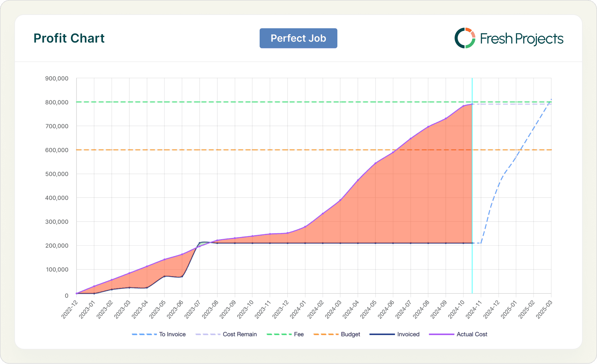The image size is (597, 364).
Task: Click the Invoiced peak point at 2023-07
Action: click(200, 243)
